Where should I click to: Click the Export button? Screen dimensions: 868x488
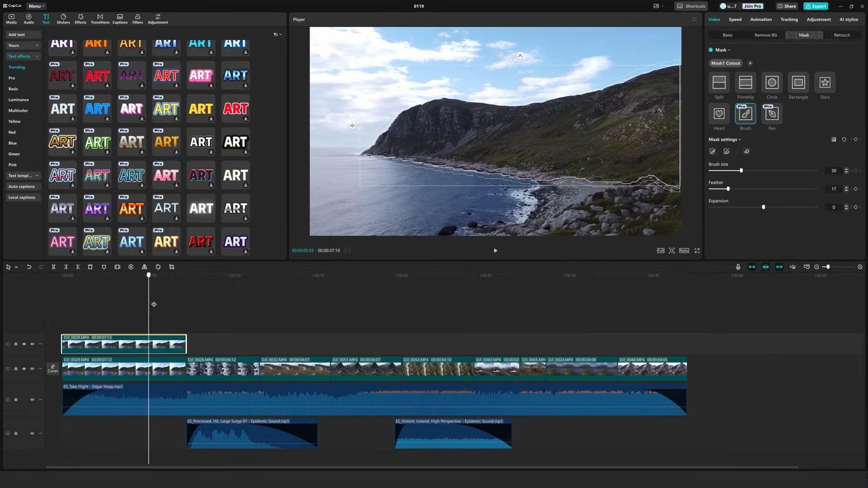pyautogui.click(x=816, y=6)
